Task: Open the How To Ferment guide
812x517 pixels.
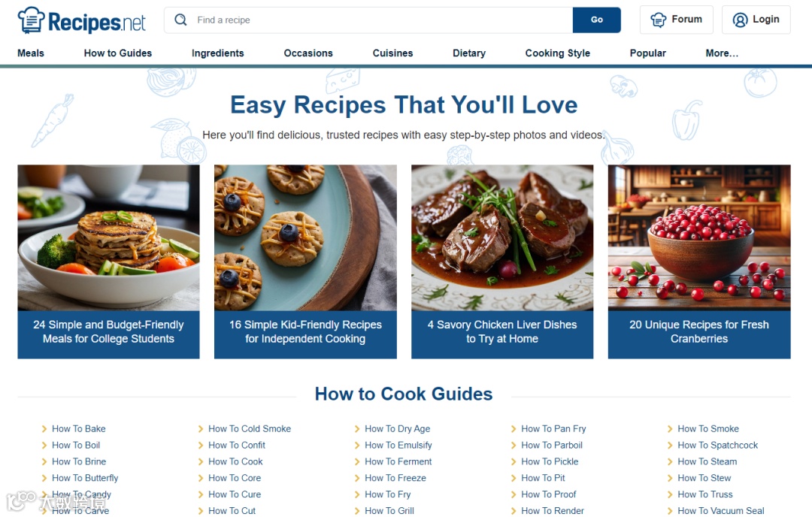Action: [x=398, y=461]
